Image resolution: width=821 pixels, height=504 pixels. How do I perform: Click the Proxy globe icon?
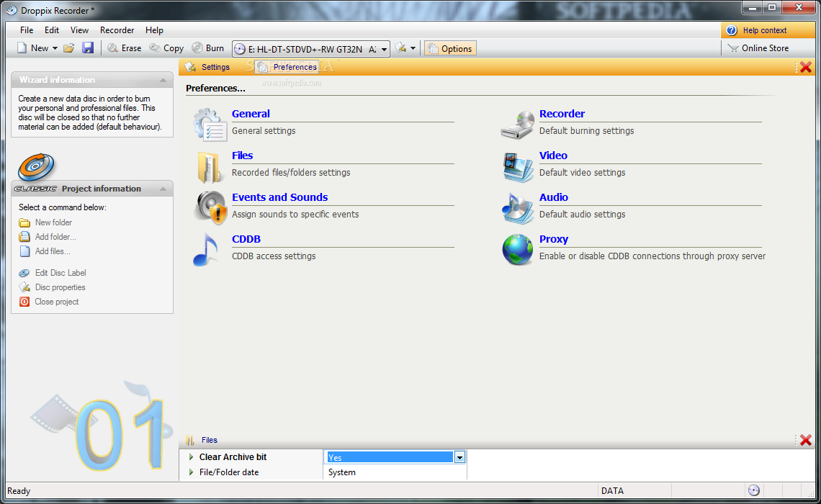(x=517, y=250)
